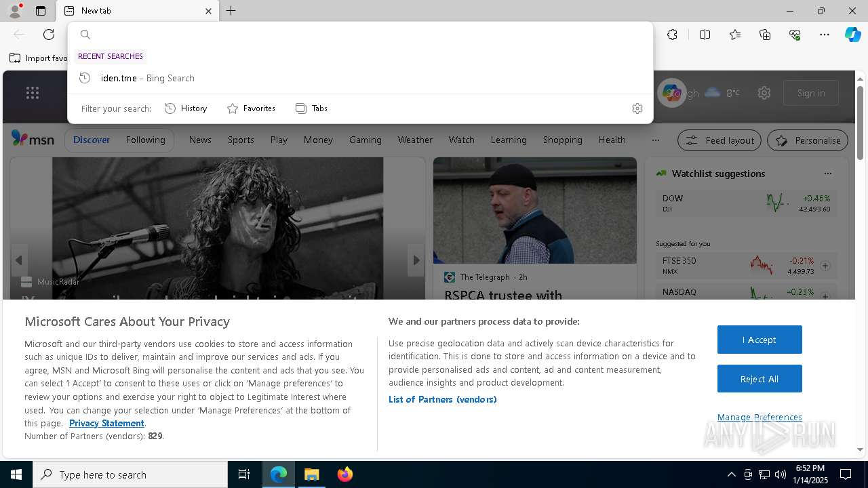The width and height of the screenshot is (868, 488).
Task: Expand more MSN categories ellipsis
Action: pyautogui.click(x=655, y=140)
